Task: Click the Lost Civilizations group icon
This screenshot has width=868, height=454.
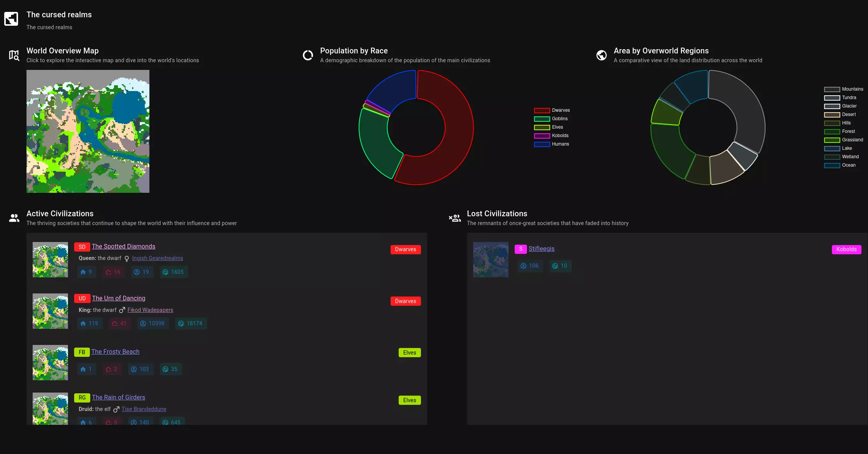Action: 455,218
